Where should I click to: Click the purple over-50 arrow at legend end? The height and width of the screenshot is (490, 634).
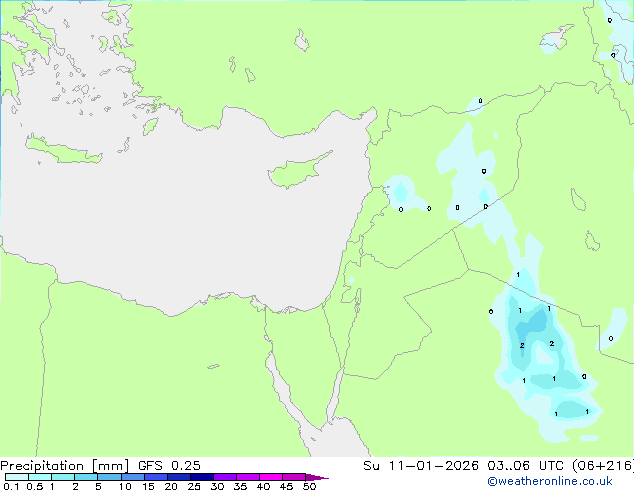pos(317,477)
